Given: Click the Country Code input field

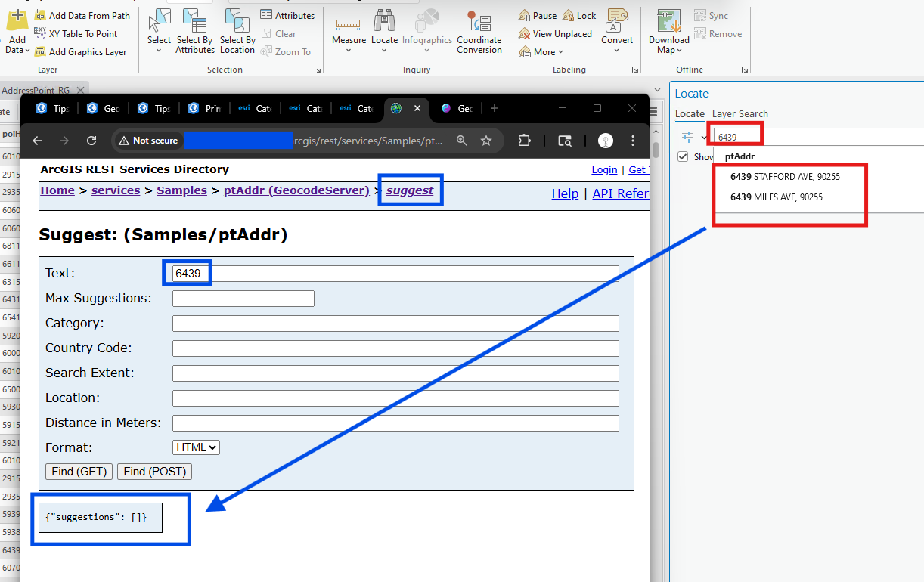Looking at the screenshot, I should coord(395,348).
